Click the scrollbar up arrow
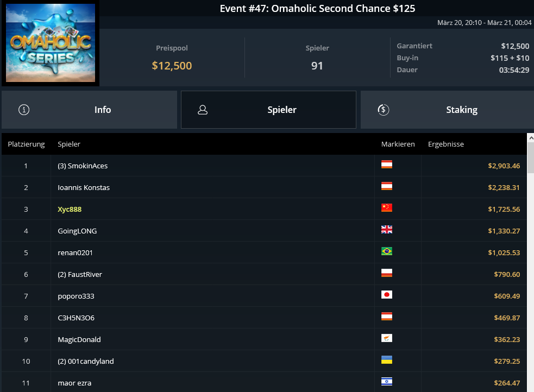 click(x=531, y=138)
